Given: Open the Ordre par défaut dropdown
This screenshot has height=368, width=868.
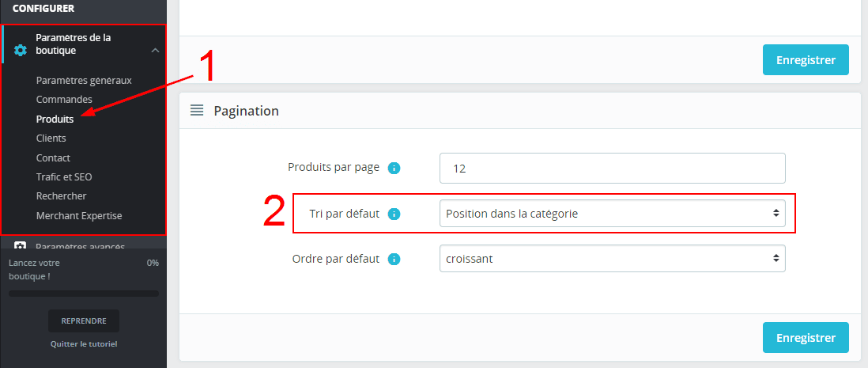Looking at the screenshot, I should coord(612,259).
